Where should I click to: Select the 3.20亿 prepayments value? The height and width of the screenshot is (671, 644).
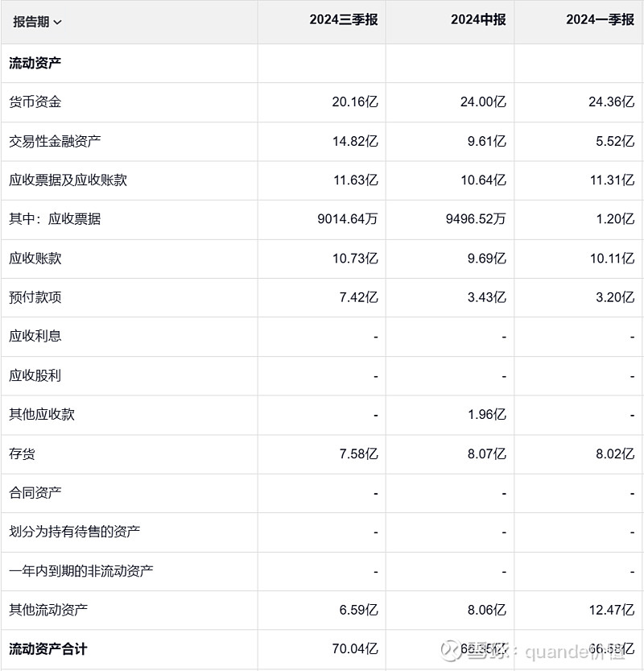[x=615, y=297]
